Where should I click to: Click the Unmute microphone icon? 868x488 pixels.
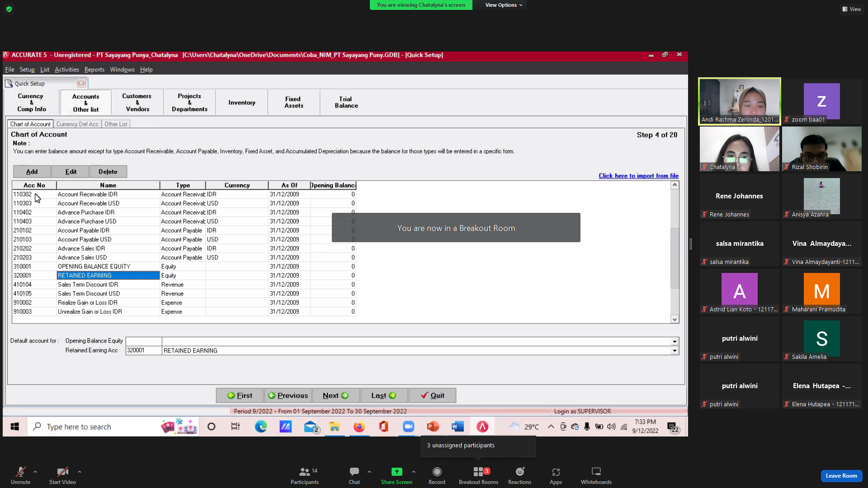20,472
